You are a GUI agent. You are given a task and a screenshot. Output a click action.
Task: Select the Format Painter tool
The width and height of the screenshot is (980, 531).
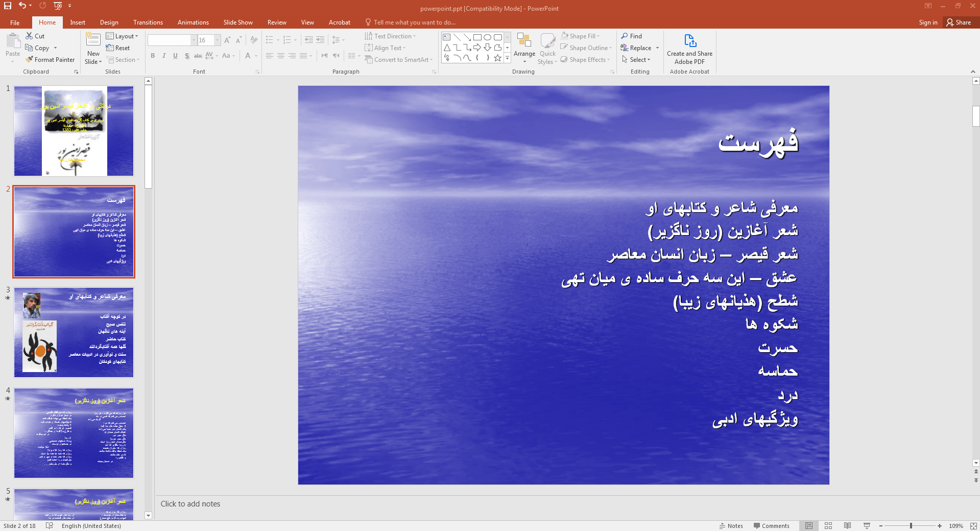50,60
